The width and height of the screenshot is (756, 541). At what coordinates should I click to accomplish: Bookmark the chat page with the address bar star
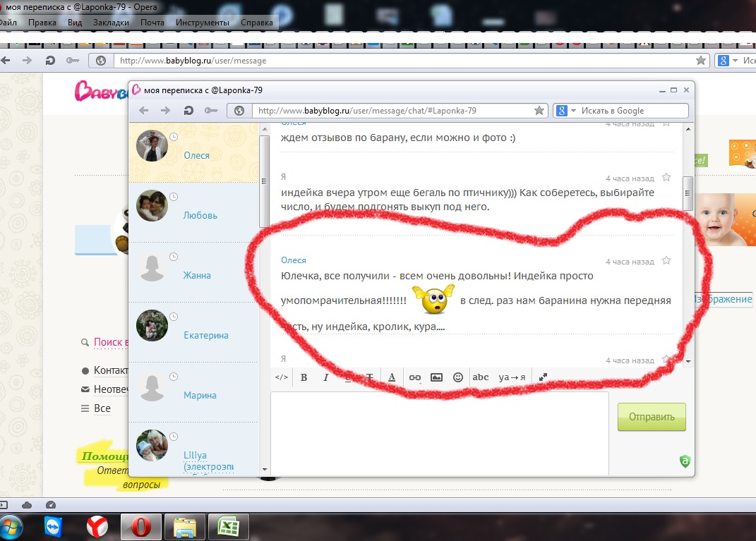pos(539,111)
